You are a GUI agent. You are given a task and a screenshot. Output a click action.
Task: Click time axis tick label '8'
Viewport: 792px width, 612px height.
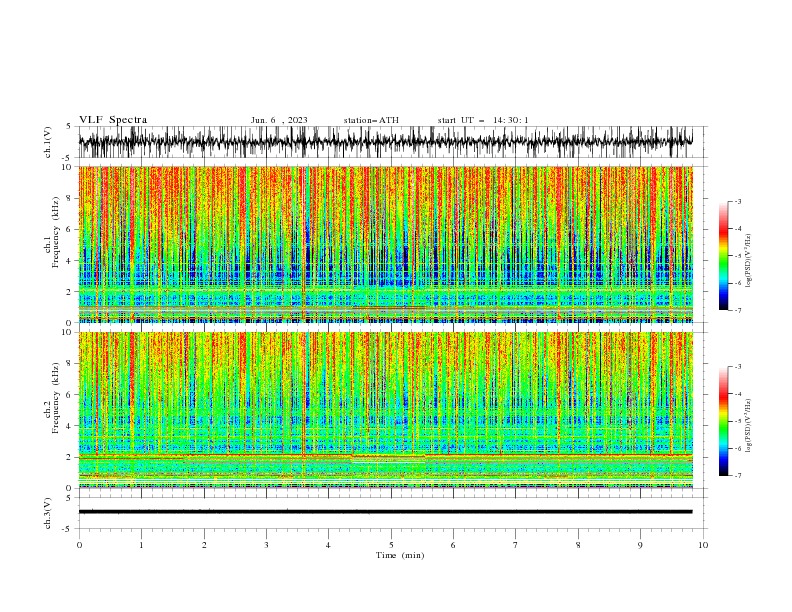click(x=578, y=545)
